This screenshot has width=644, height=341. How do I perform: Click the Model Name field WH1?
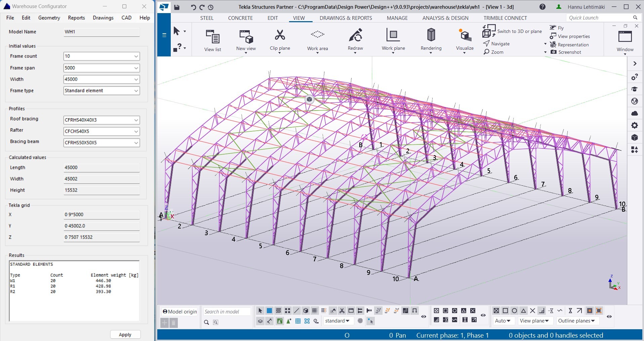102,32
